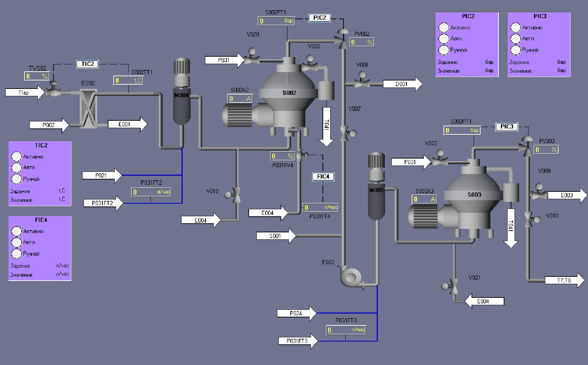This screenshot has height=365, width=588.
Task: Choose Авто in the PIC3 panel
Action: [516, 38]
